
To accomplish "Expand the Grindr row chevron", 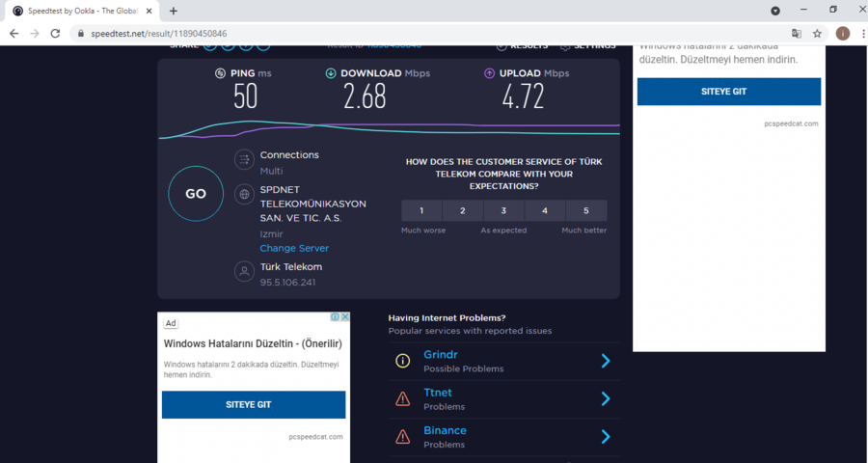I will click(x=606, y=361).
